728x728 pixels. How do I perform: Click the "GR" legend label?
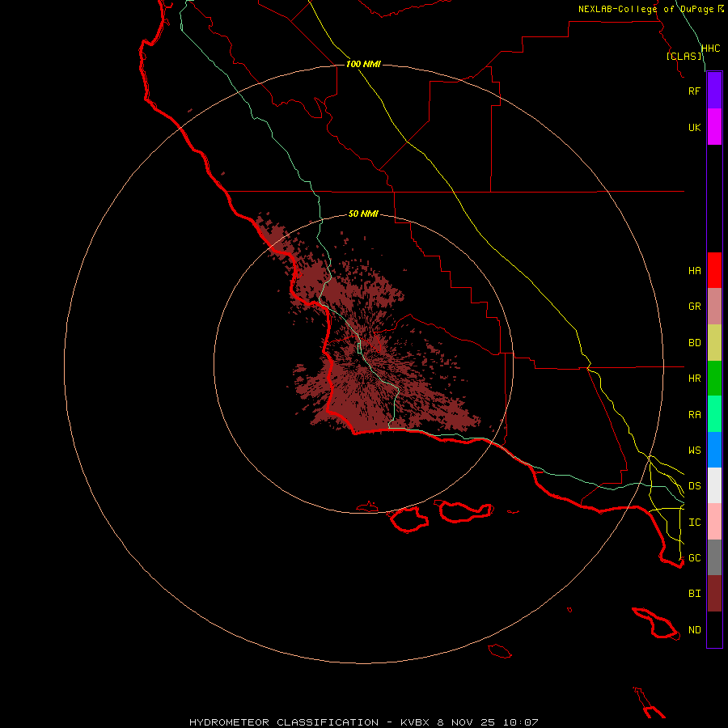pos(694,307)
